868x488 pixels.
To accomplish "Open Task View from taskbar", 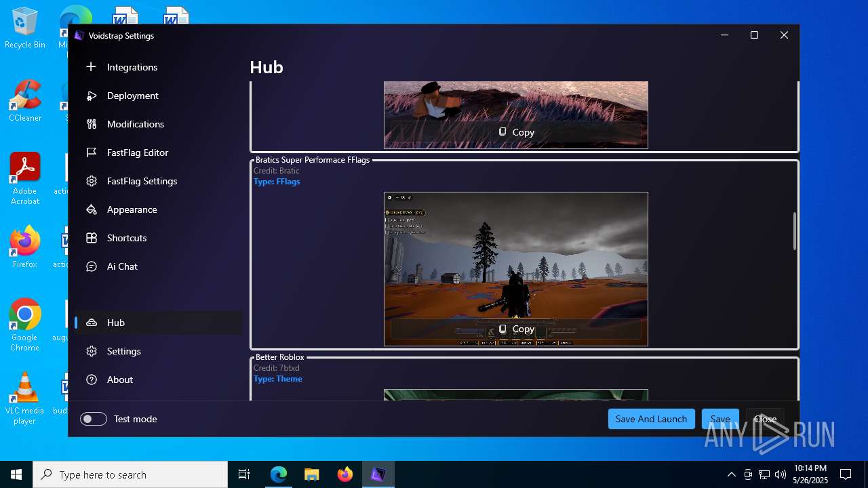I will point(244,474).
